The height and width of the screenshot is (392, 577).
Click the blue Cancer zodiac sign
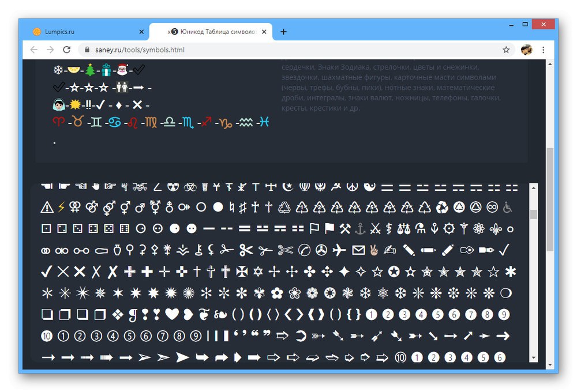tap(114, 122)
